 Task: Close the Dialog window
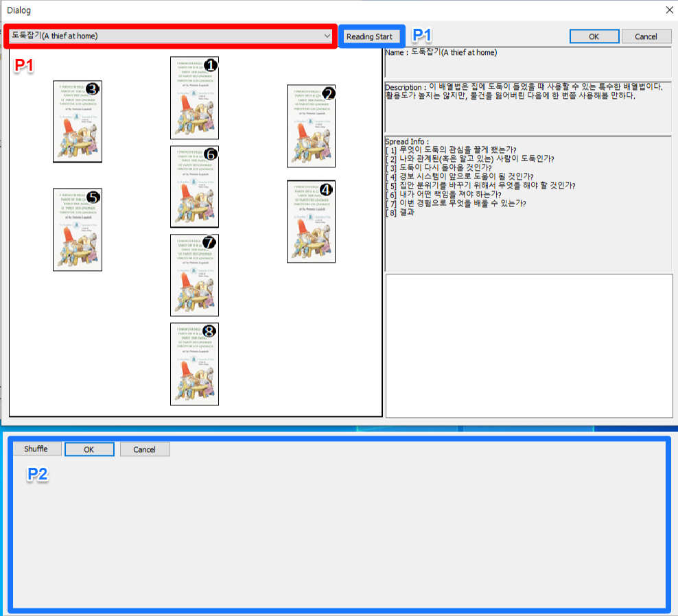click(669, 10)
